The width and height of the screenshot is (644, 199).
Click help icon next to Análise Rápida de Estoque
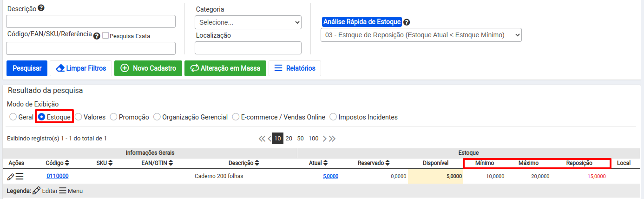tap(407, 22)
